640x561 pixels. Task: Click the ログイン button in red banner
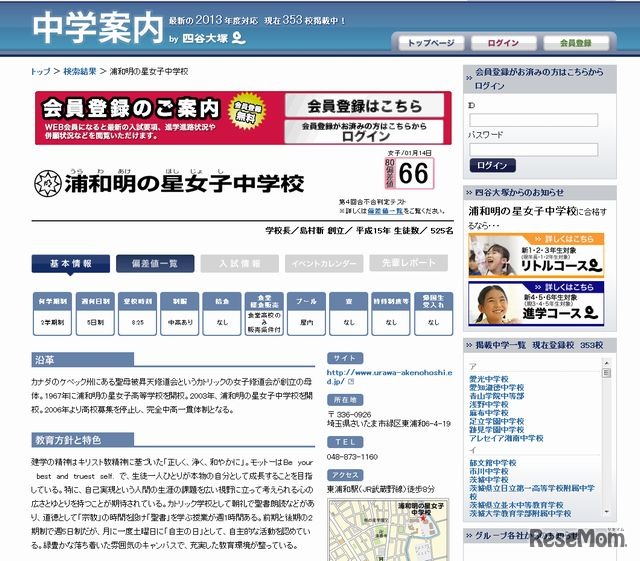pyautogui.click(x=364, y=131)
